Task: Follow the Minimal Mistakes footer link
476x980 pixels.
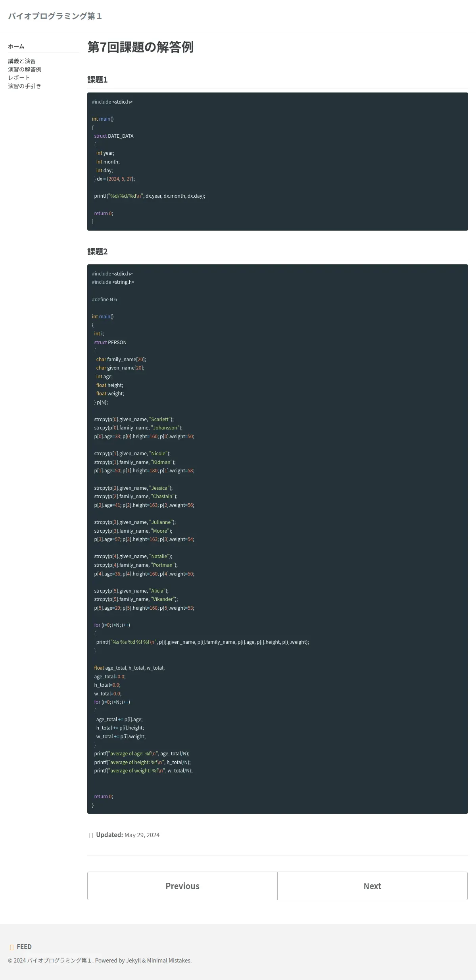Action: 169,961
